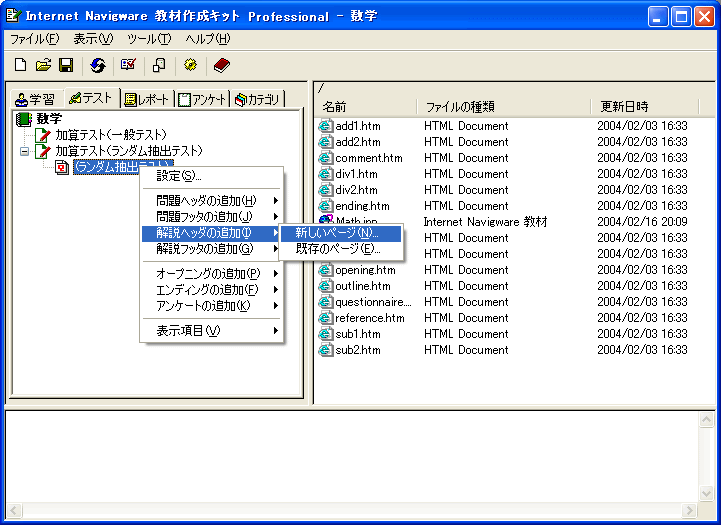Viewport: 721px width, 525px height.
Task: Click bottom pane scroll right arrow
Action: click(x=689, y=510)
